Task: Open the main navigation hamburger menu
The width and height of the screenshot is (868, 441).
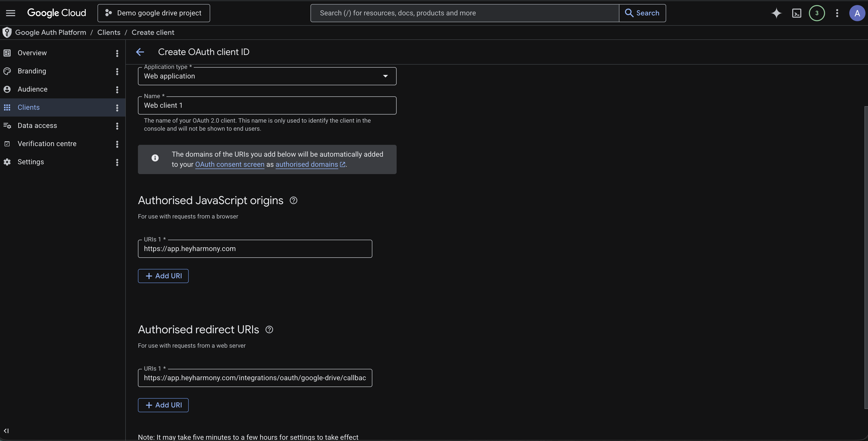Action: [x=10, y=13]
